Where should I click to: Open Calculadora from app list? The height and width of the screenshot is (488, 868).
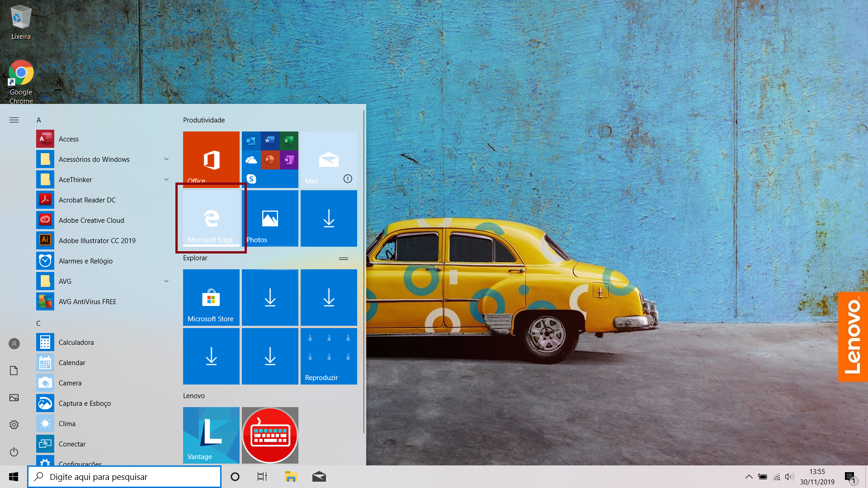[76, 342]
